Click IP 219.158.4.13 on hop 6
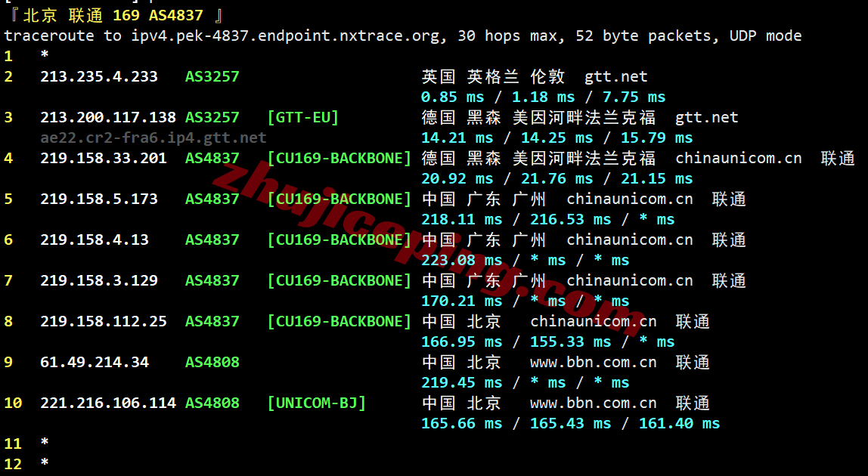Viewport: 868px width, 476px height. 95,240
